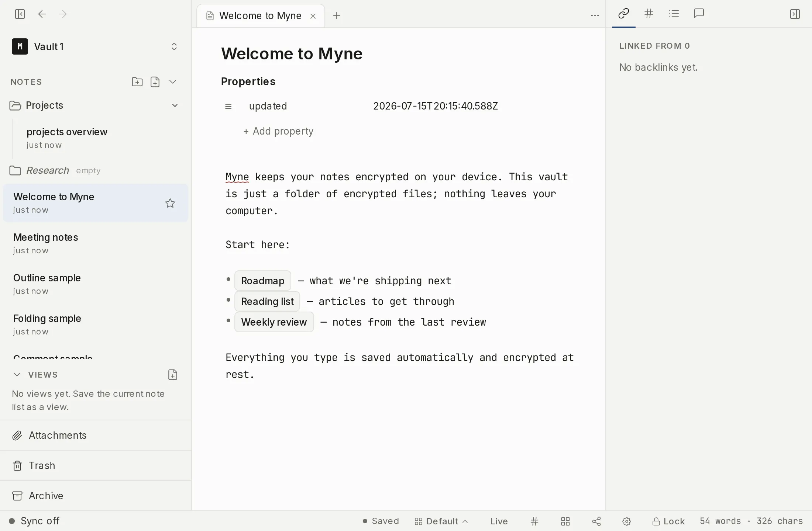Edit the updated property value
Image resolution: width=812 pixels, height=531 pixels.
coord(436,106)
